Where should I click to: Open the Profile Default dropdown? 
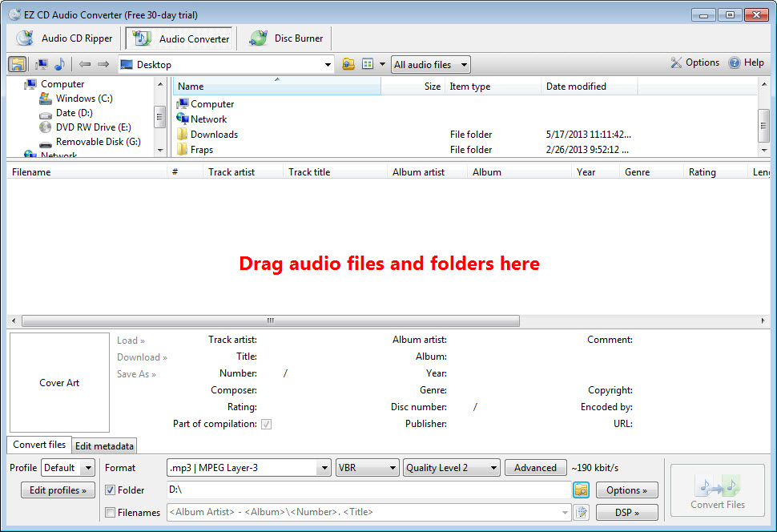pyautogui.click(x=68, y=468)
